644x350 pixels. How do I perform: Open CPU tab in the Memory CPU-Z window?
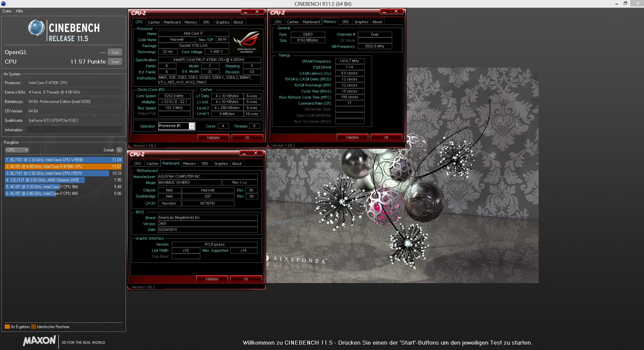point(278,22)
